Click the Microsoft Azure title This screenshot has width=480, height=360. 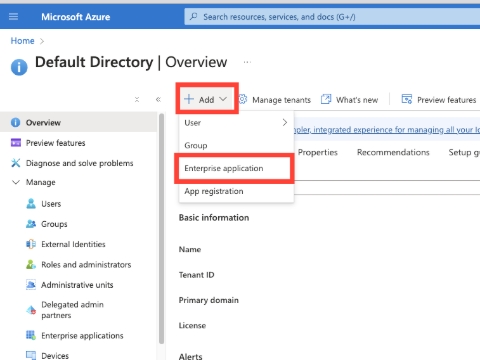pyautogui.click(x=76, y=17)
